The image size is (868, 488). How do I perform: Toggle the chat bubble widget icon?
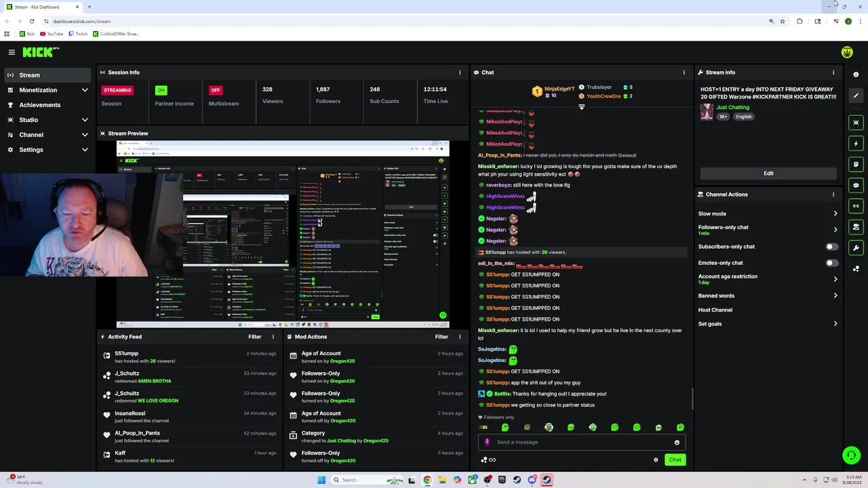[856, 185]
